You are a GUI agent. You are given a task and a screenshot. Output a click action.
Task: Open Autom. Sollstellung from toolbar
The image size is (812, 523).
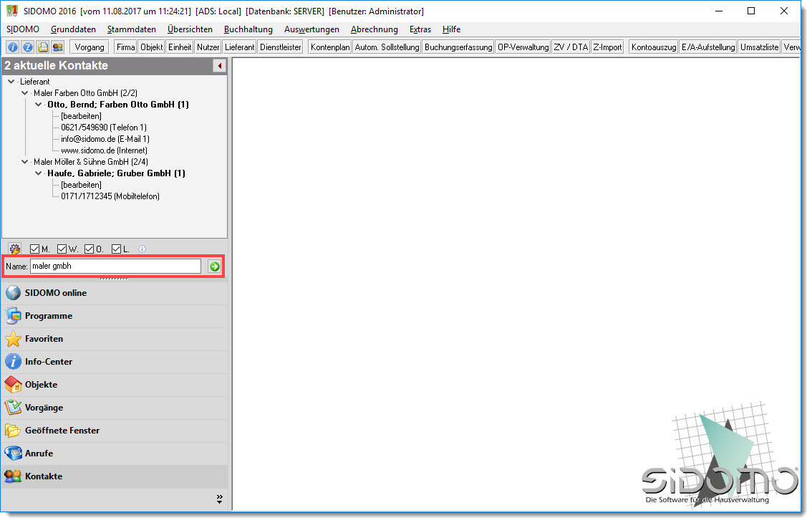(x=387, y=47)
